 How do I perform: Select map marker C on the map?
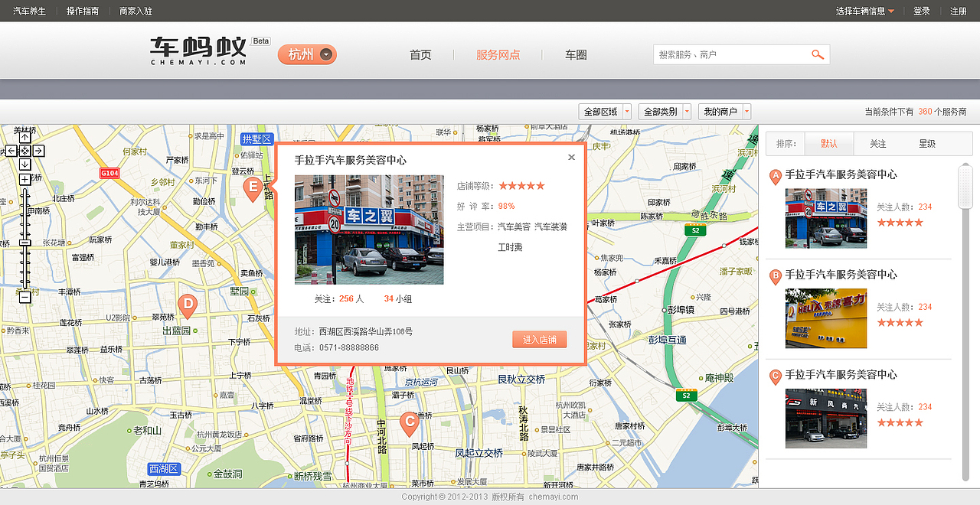click(409, 423)
